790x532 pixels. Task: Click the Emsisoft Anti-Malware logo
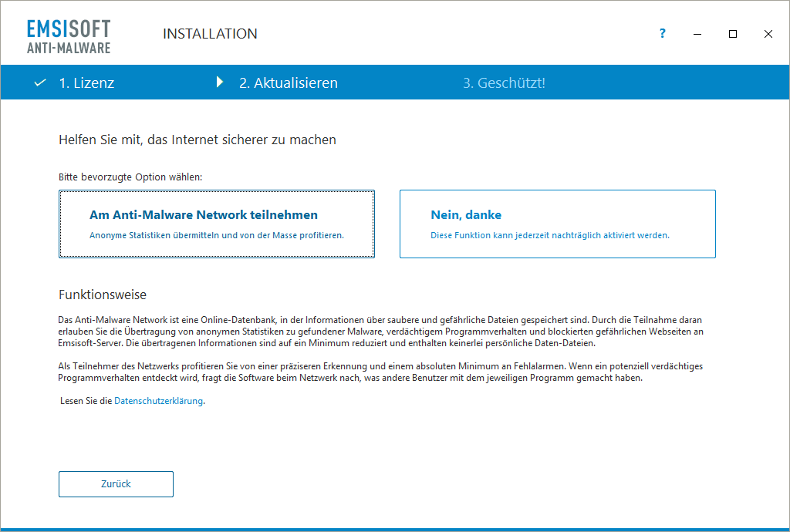[69, 36]
